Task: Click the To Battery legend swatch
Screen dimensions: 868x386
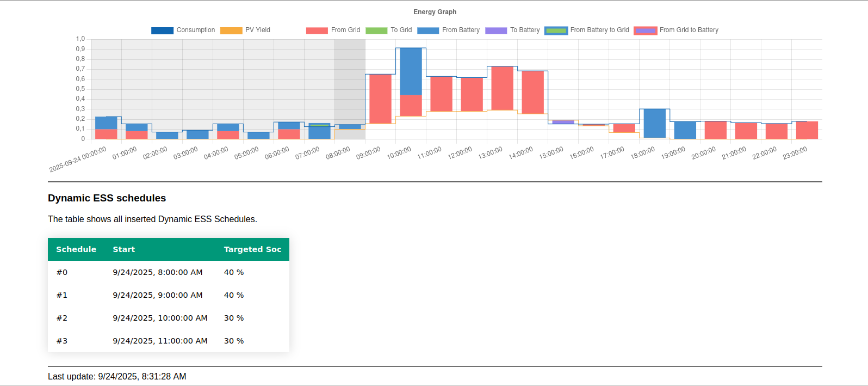Action: tap(496, 30)
